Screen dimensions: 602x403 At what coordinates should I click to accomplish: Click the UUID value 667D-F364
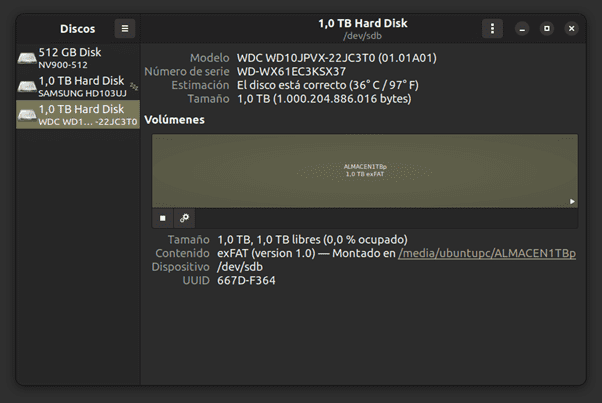pos(246,281)
